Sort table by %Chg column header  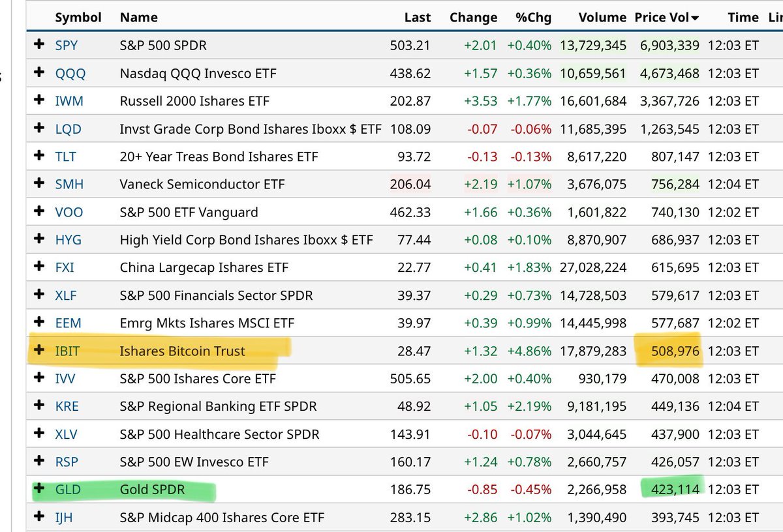[x=533, y=18]
